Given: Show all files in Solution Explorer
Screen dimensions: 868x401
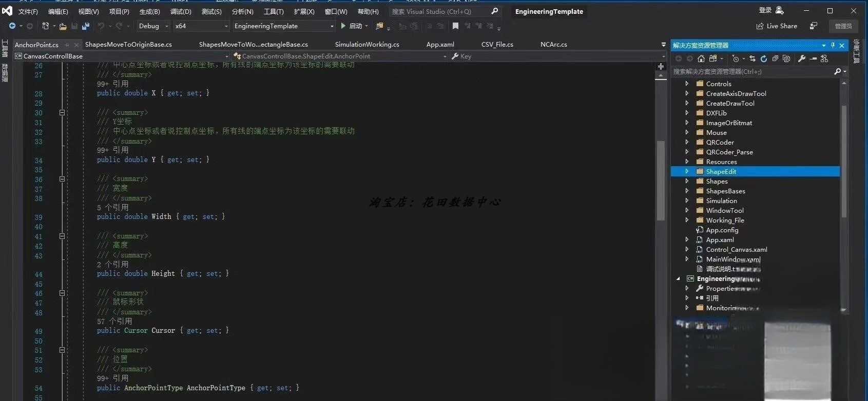Looking at the screenshot, I should (786, 58).
